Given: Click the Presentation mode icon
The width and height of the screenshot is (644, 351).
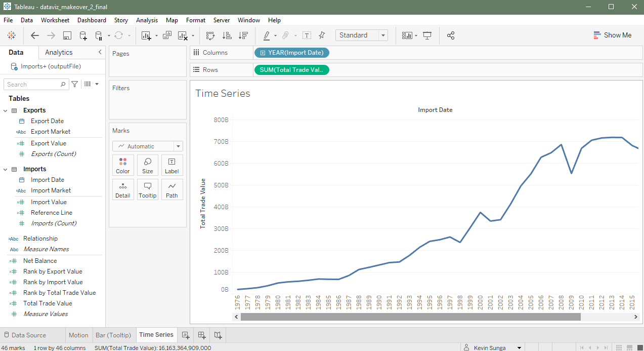Looking at the screenshot, I should 427,35.
